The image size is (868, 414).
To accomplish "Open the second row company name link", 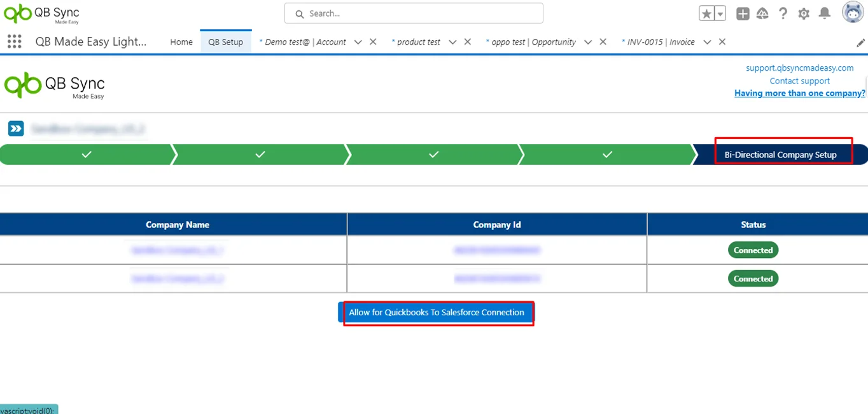I will 178,279.
